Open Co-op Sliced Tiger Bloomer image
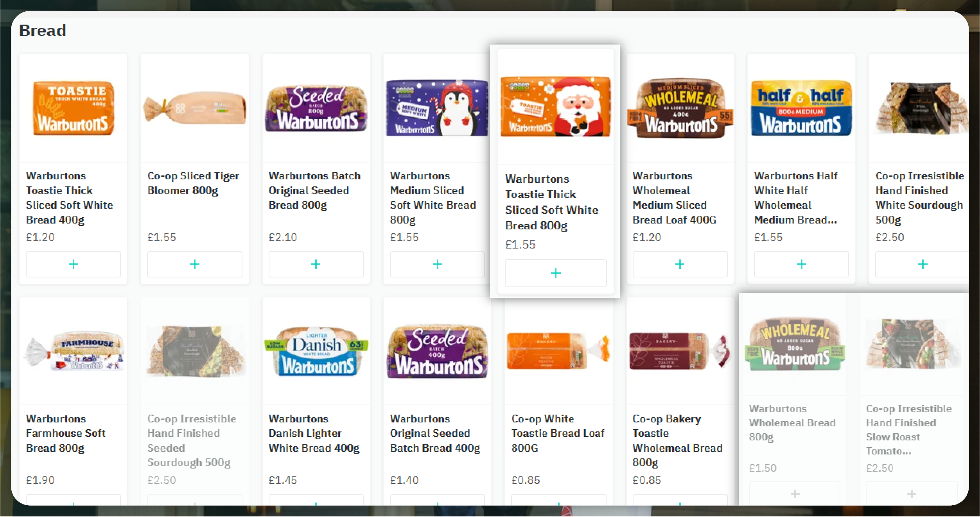The width and height of the screenshot is (980, 517). coord(194,108)
